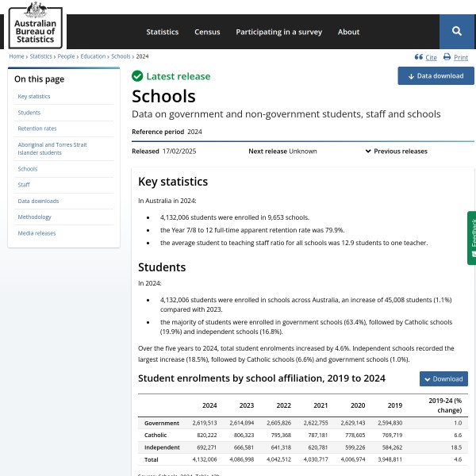Open the Census menu item
This screenshot has width=476, height=476.
click(x=207, y=32)
